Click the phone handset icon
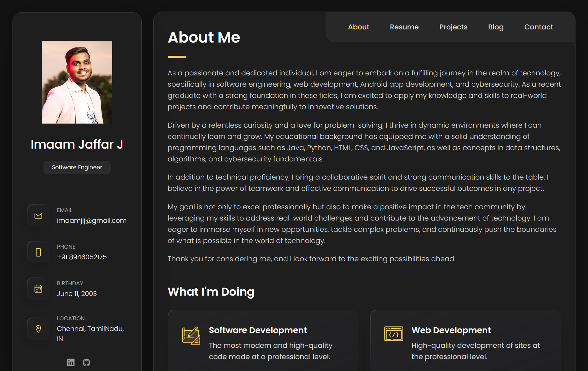This screenshot has height=371, width=588. [x=38, y=252]
